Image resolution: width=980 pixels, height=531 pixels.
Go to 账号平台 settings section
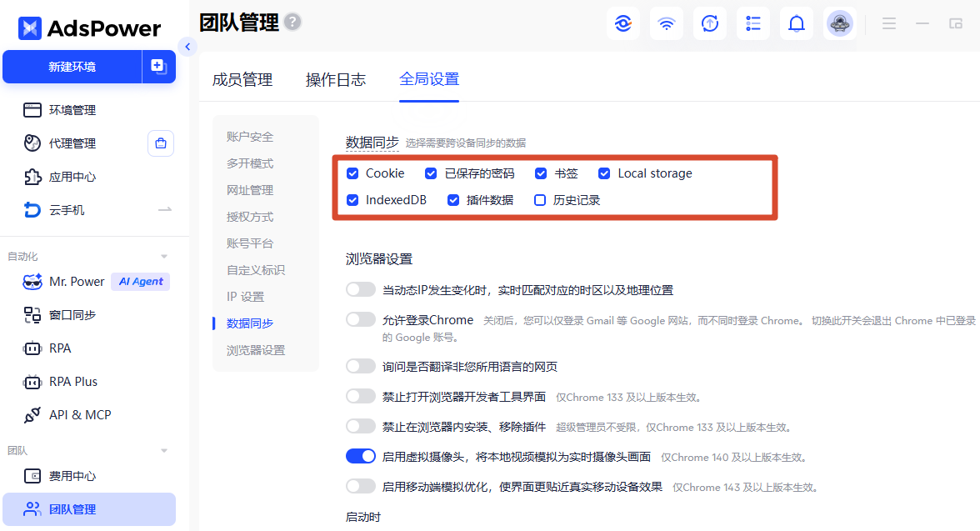(250, 243)
